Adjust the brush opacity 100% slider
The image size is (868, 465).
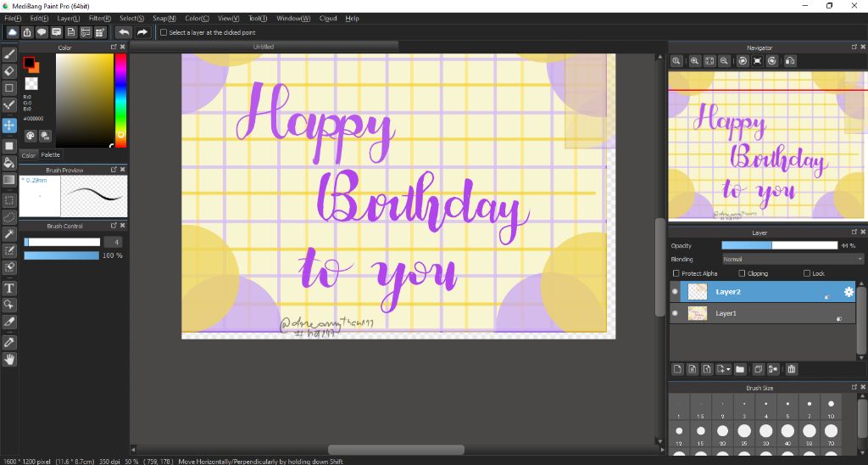(x=62, y=255)
